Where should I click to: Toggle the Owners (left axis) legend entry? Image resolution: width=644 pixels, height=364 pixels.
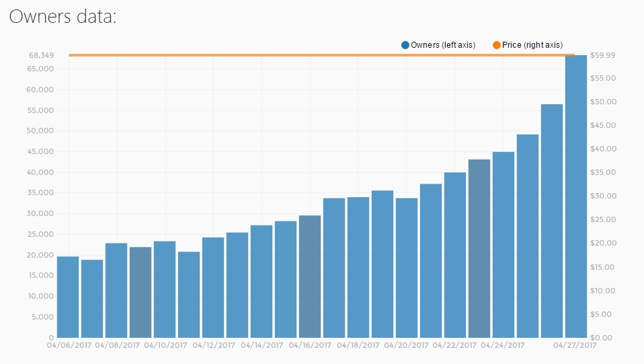click(442, 45)
